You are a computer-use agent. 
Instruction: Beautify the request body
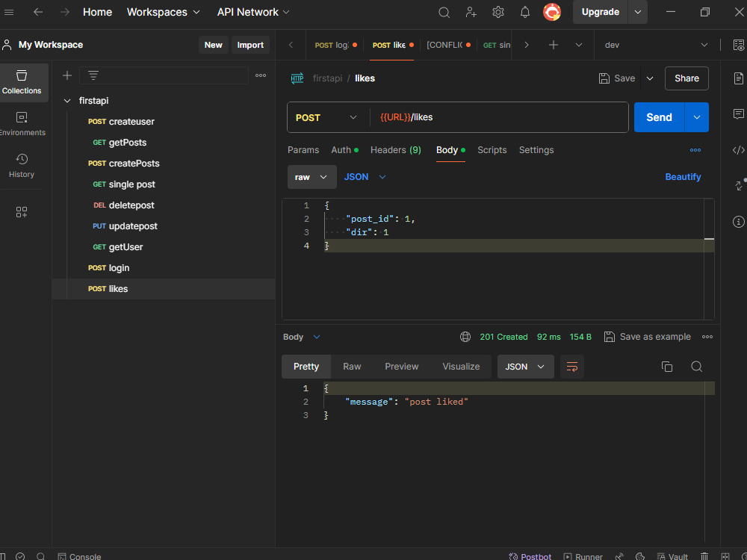683,177
